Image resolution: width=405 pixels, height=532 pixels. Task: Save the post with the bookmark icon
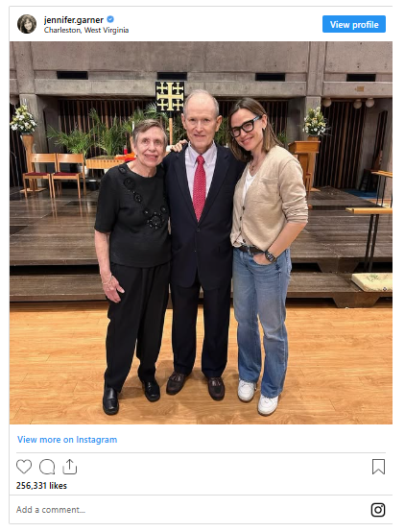pos(378,467)
